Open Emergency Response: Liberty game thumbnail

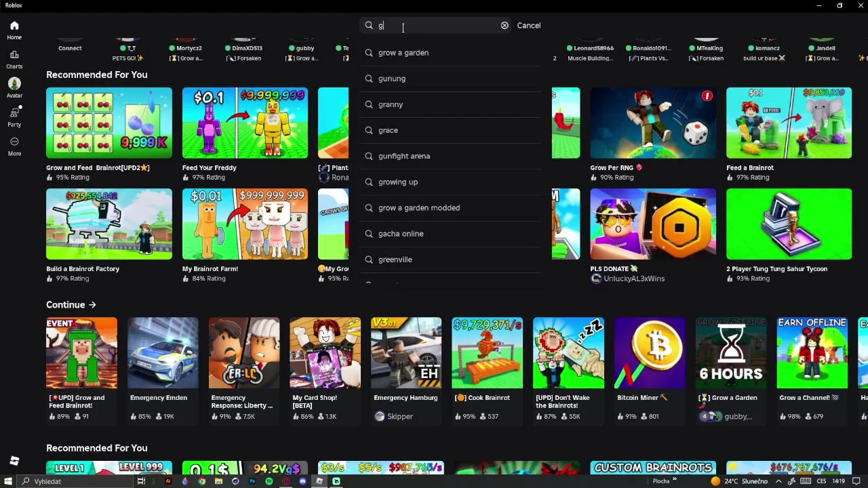[x=244, y=353]
